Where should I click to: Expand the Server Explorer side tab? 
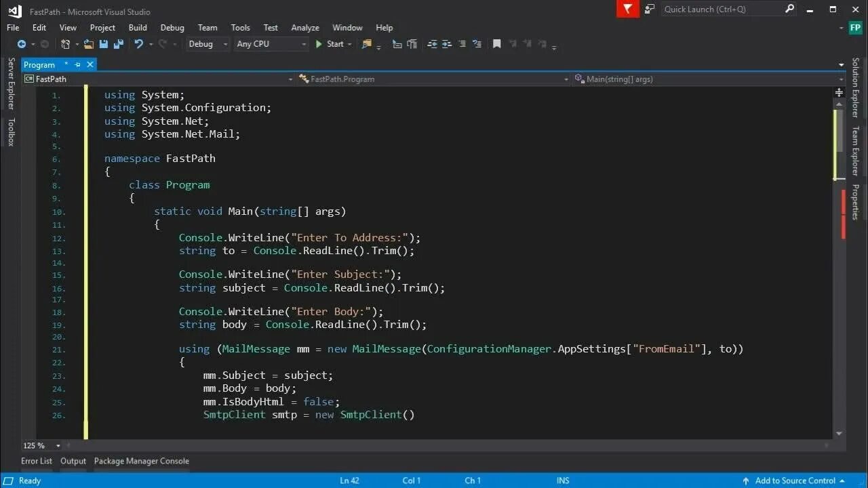(x=11, y=83)
